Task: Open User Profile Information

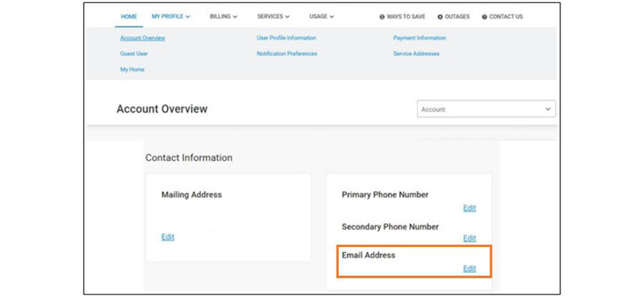Action: click(x=287, y=38)
